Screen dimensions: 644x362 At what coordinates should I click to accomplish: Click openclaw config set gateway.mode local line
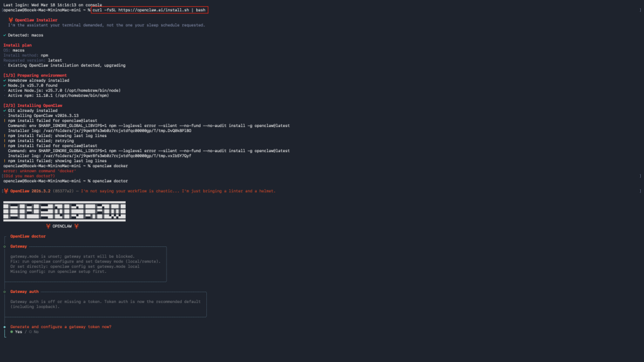click(75, 266)
